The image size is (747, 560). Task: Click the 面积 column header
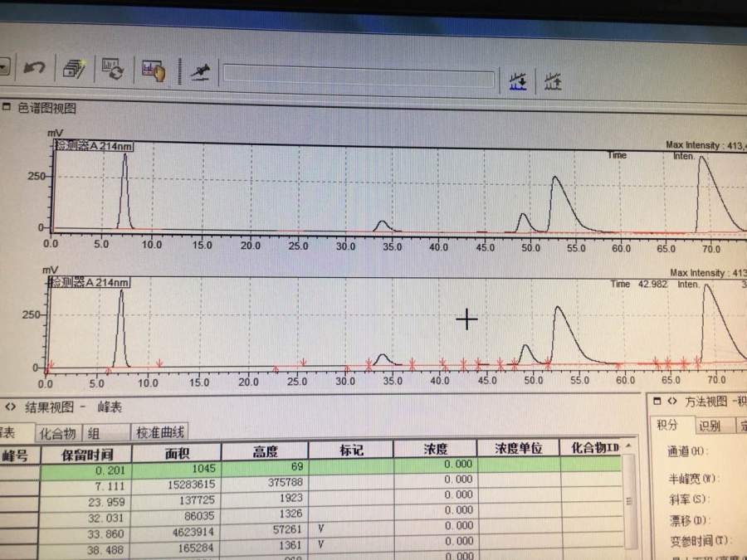(177, 453)
